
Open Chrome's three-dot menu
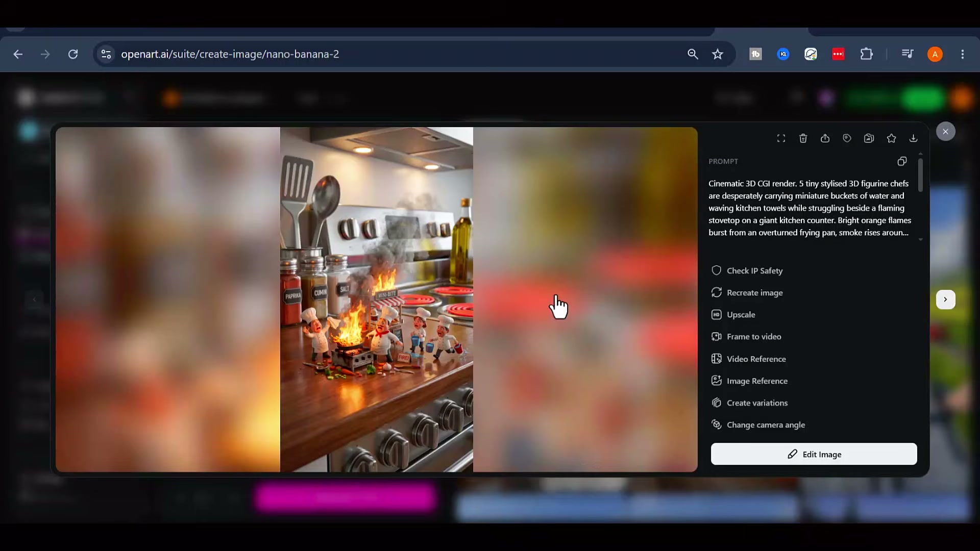click(x=963, y=54)
